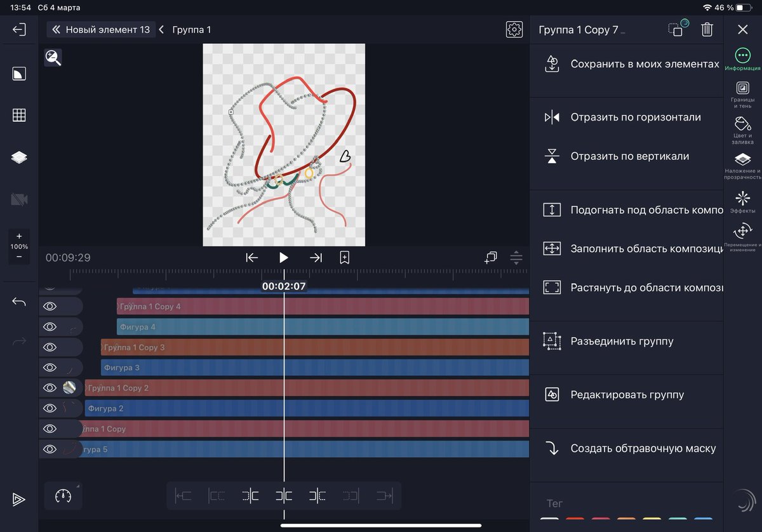Select Редактировать группу

[x=627, y=395]
